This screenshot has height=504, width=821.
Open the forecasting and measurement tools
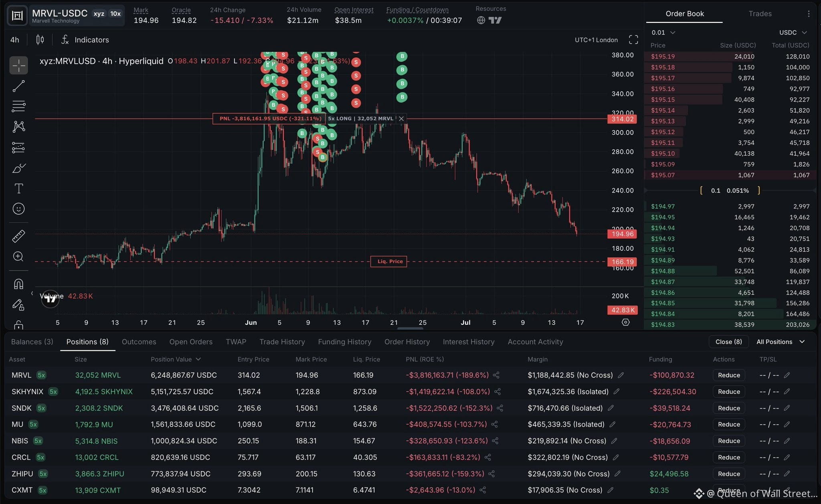click(18, 148)
